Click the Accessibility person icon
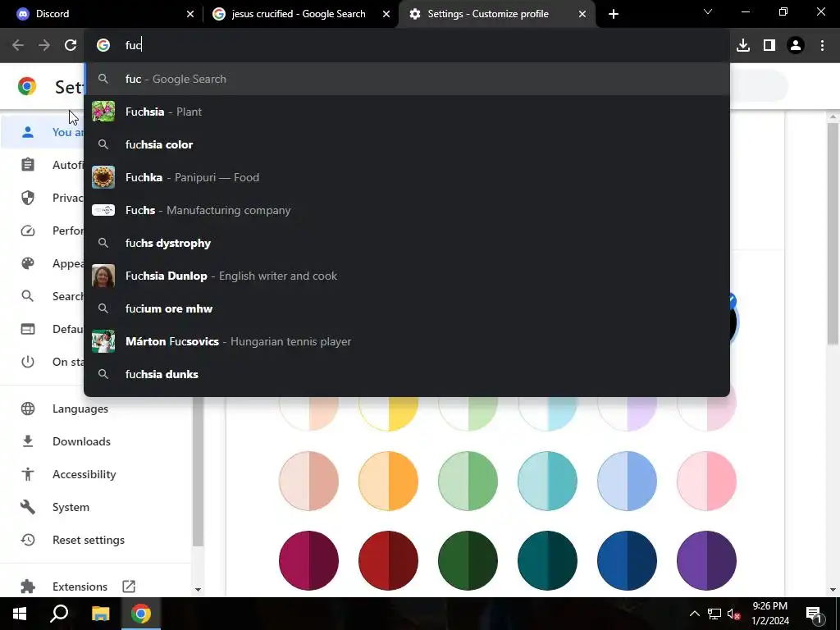The image size is (840, 630). pos(28,474)
